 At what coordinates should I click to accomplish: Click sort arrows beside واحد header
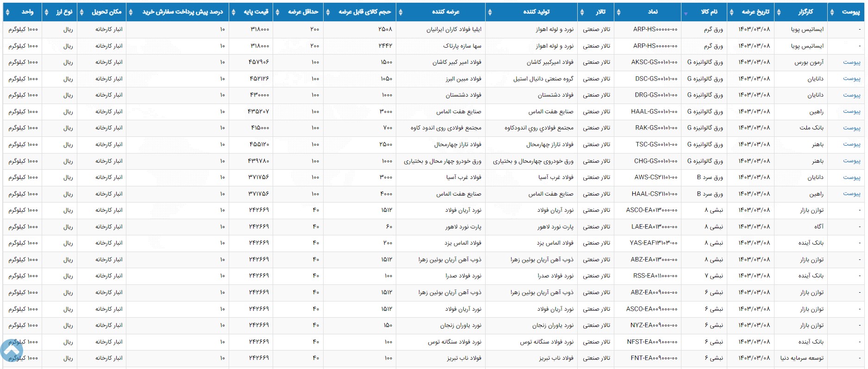8,12
